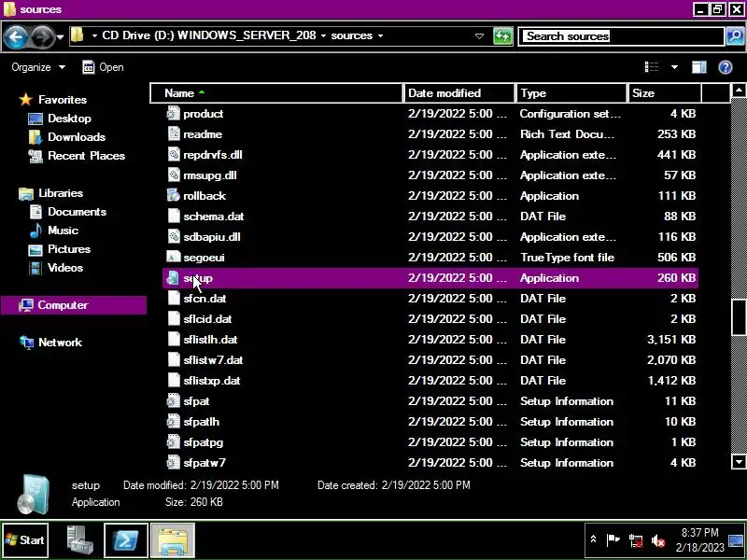
Task: Select the sfpatlh file icon
Action: click(x=174, y=422)
